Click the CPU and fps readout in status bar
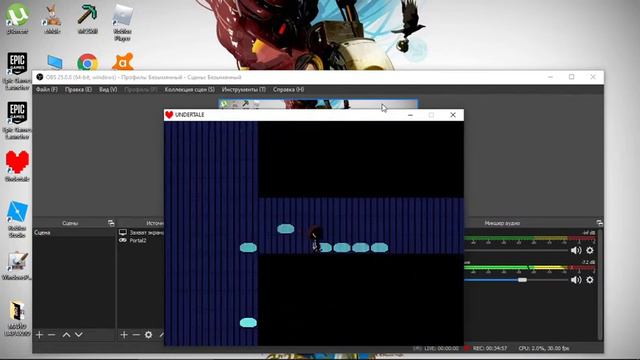The height and width of the screenshot is (360, 640). (x=544, y=348)
